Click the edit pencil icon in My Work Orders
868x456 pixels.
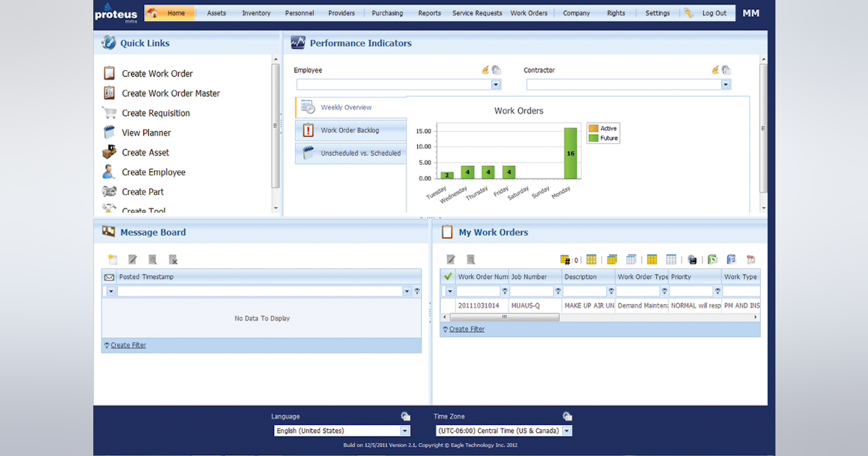(x=451, y=259)
